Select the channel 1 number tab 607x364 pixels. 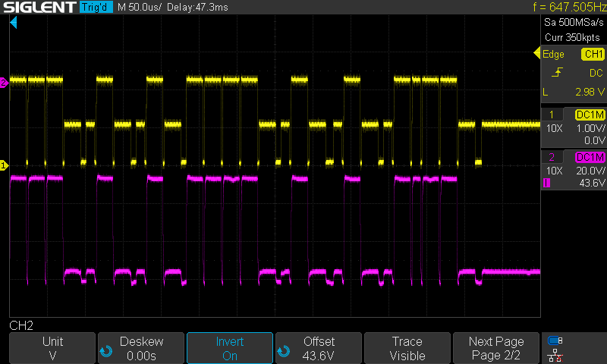click(x=552, y=115)
